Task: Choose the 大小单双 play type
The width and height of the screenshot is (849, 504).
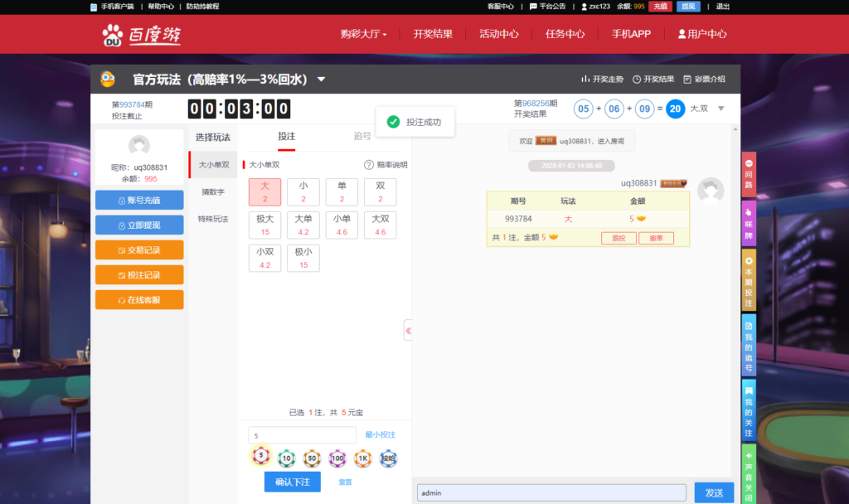Action: click(213, 165)
